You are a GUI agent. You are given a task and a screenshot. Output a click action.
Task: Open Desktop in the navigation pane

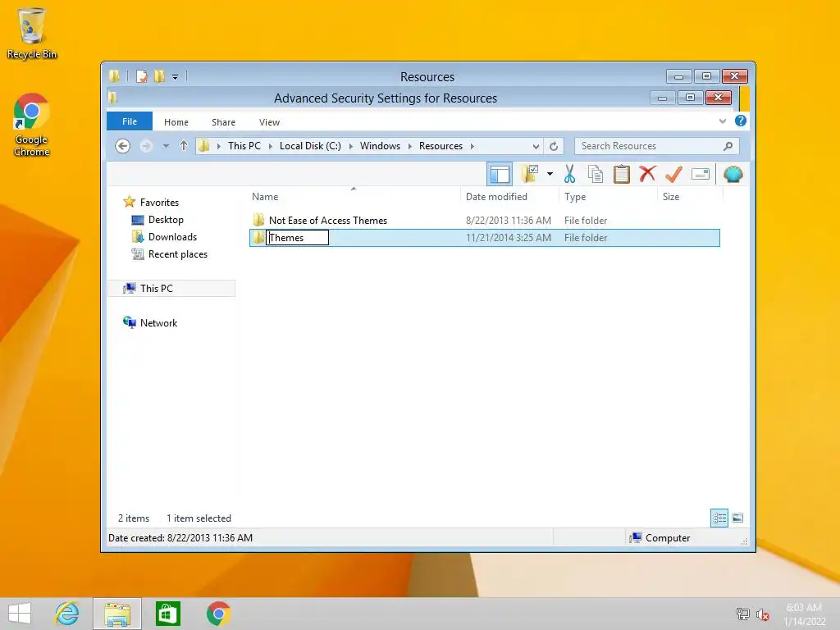(x=166, y=220)
